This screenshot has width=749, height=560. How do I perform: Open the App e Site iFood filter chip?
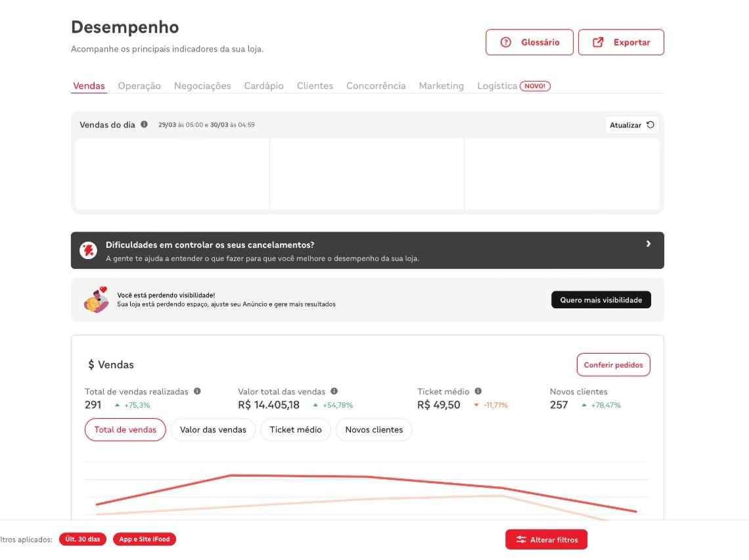[145, 539]
